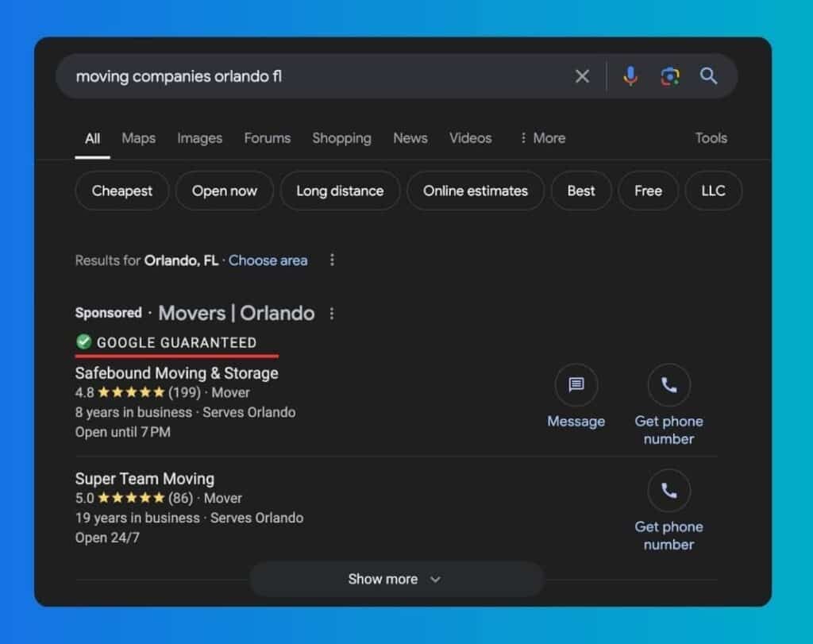This screenshot has width=813, height=644.
Task: Apply the Cheapest filter chip
Action: pos(121,191)
